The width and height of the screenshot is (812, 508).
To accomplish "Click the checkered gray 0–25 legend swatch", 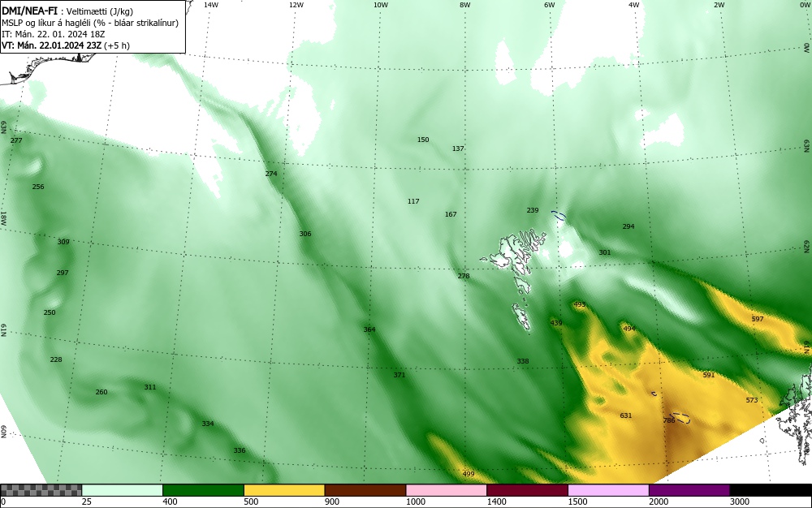I will click(41, 490).
